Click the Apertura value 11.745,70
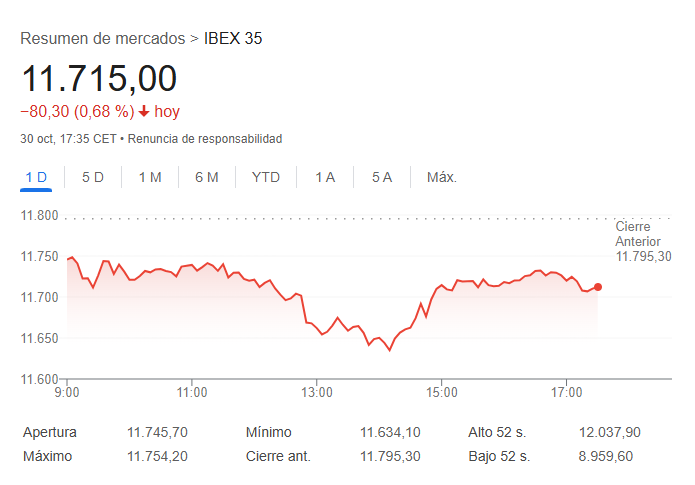 [158, 432]
